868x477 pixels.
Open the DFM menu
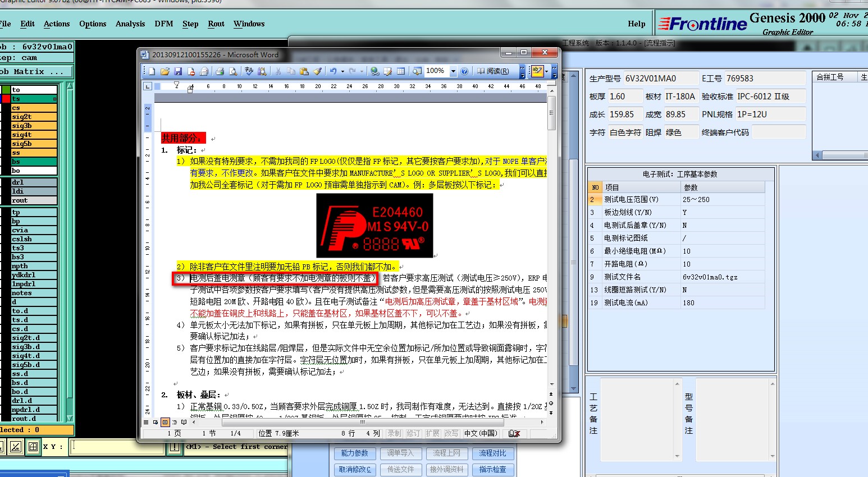[x=164, y=24]
